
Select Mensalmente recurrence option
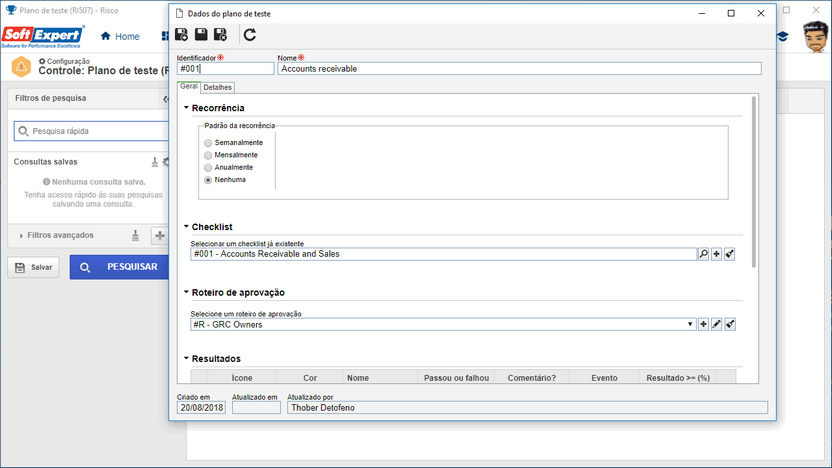point(208,155)
